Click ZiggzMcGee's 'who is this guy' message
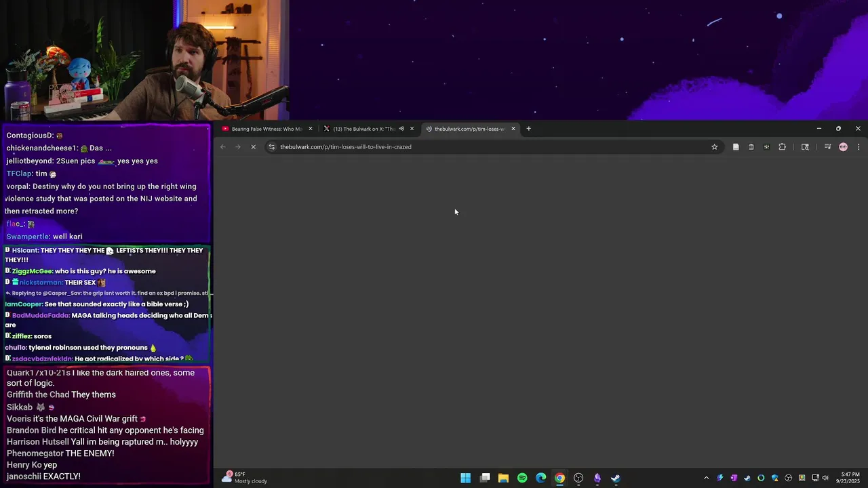868x488 pixels. (x=81, y=271)
